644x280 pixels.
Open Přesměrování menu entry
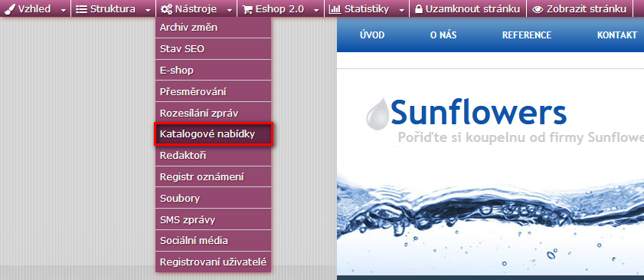[x=213, y=92]
